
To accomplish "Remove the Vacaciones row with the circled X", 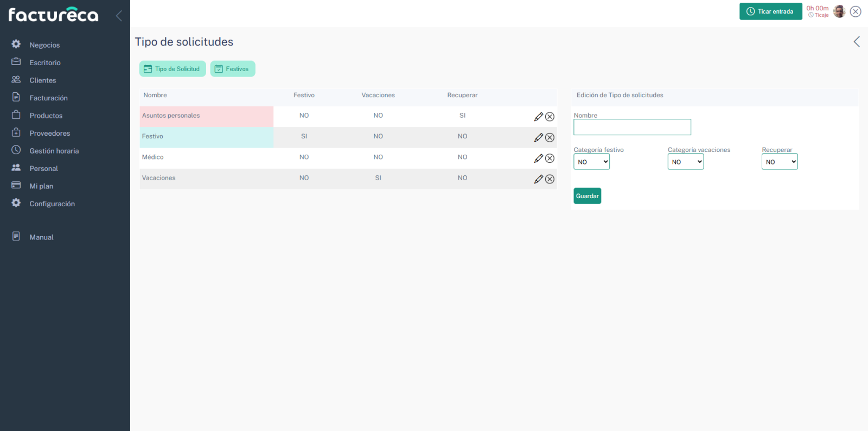I will (550, 179).
